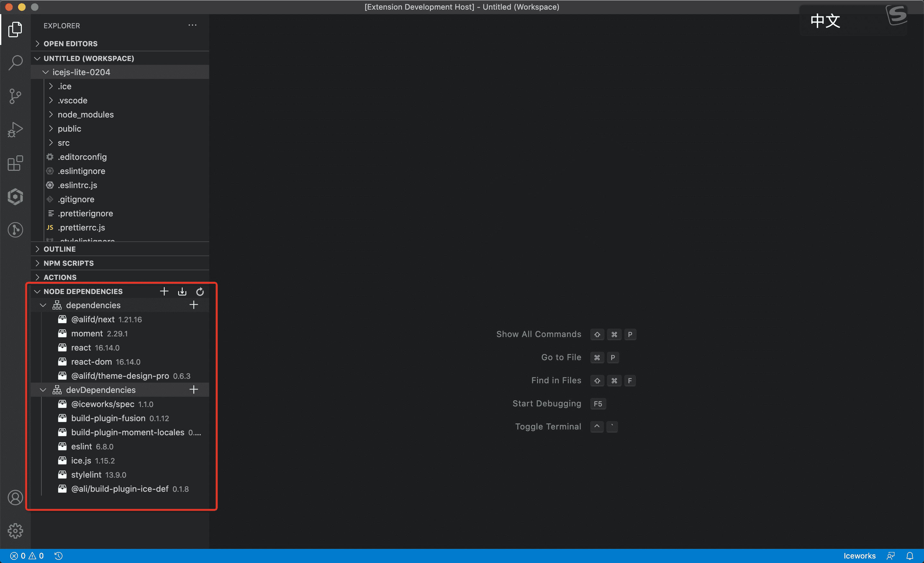Click the Sogou input method icon

[896, 15]
